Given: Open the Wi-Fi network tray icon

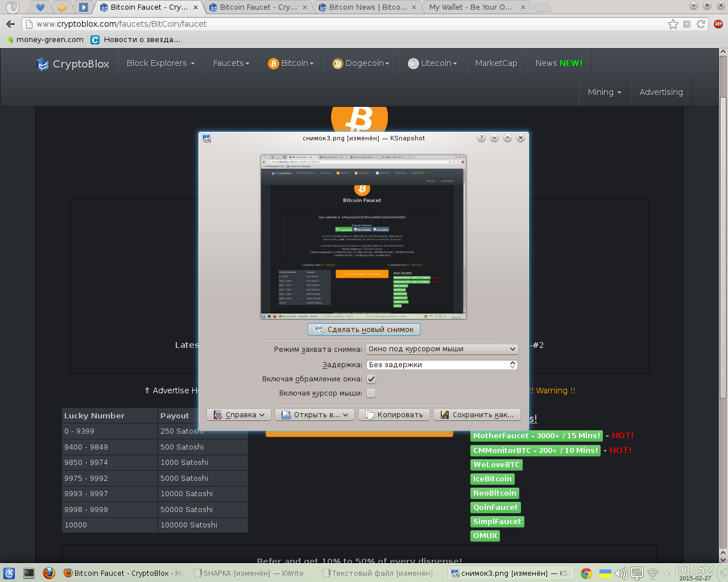Looking at the screenshot, I should click(653, 573).
